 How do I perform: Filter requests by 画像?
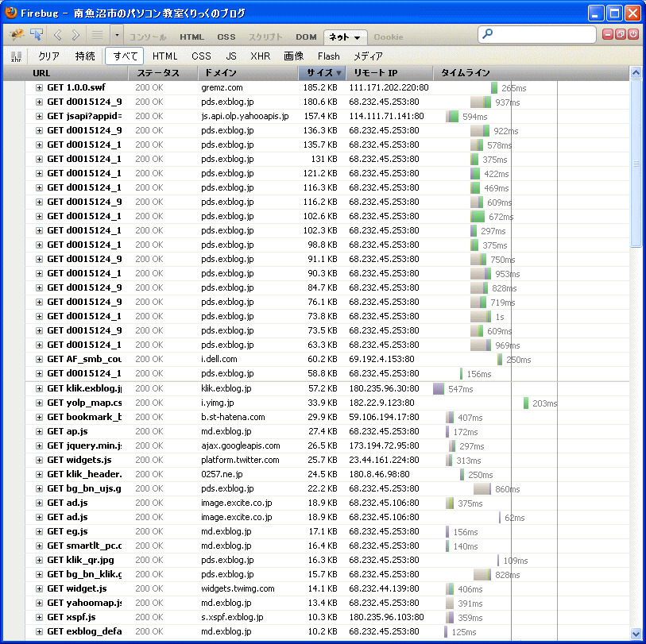click(294, 56)
